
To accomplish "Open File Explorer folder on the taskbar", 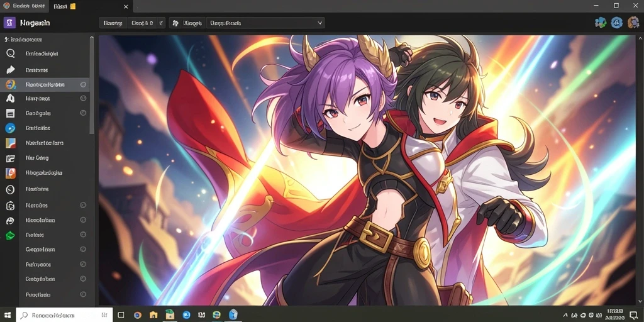I will click(x=153, y=315).
